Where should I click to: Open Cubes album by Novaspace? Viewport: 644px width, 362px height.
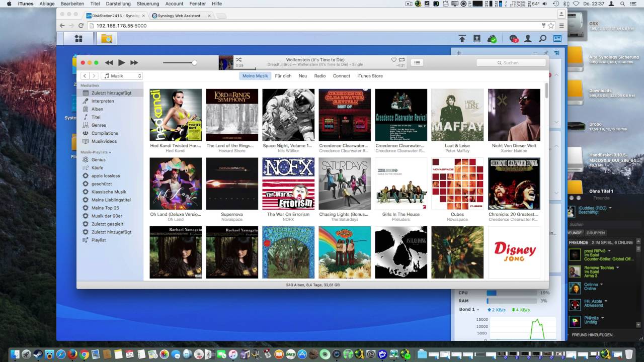coord(457,184)
